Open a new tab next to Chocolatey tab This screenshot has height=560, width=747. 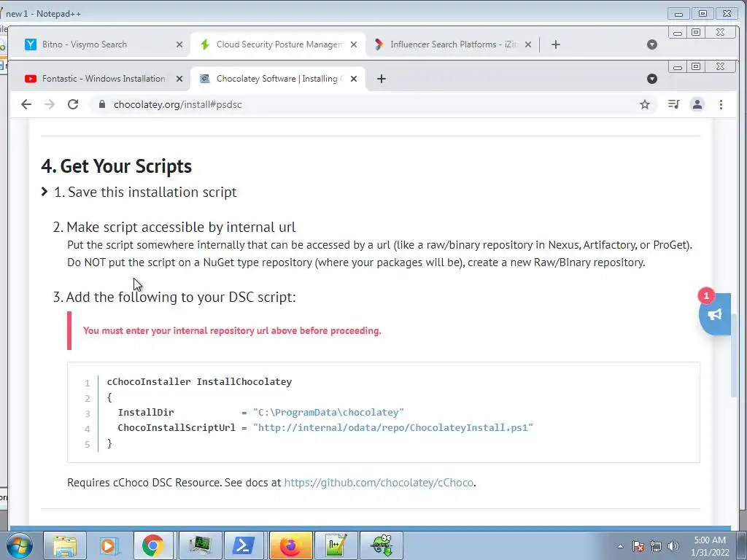(x=381, y=79)
